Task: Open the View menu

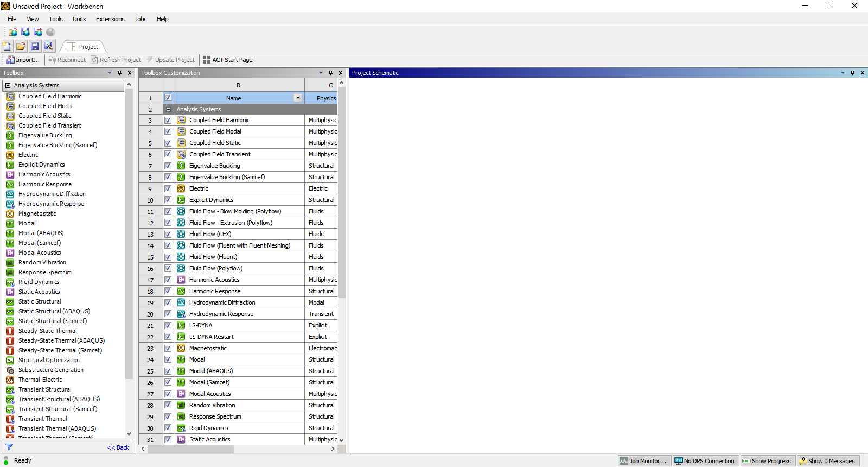Action: [x=33, y=19]
